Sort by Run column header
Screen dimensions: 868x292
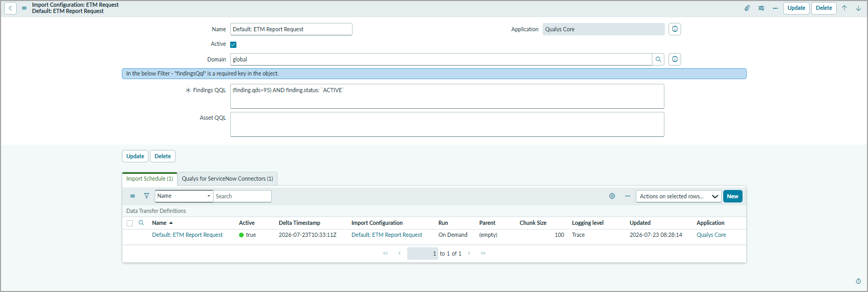pyautogui.click(x=443, y=223)
